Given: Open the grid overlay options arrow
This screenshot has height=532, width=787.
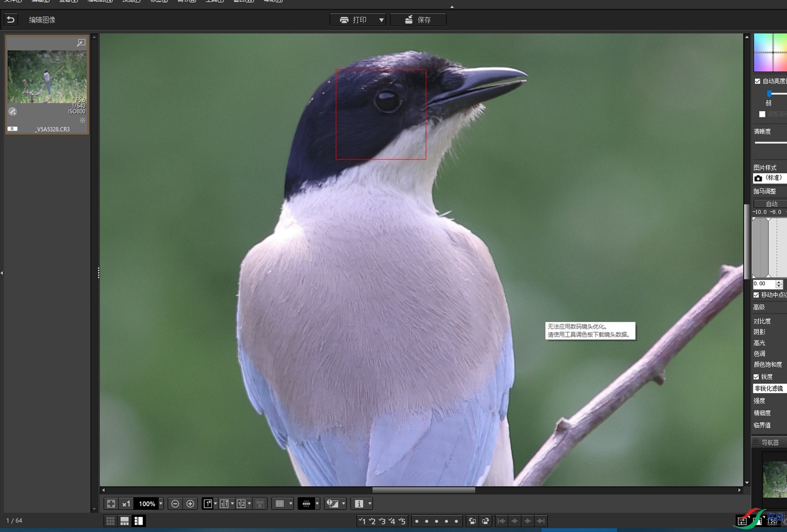Looking at the screenshot, I should click(x=291, y=504).
